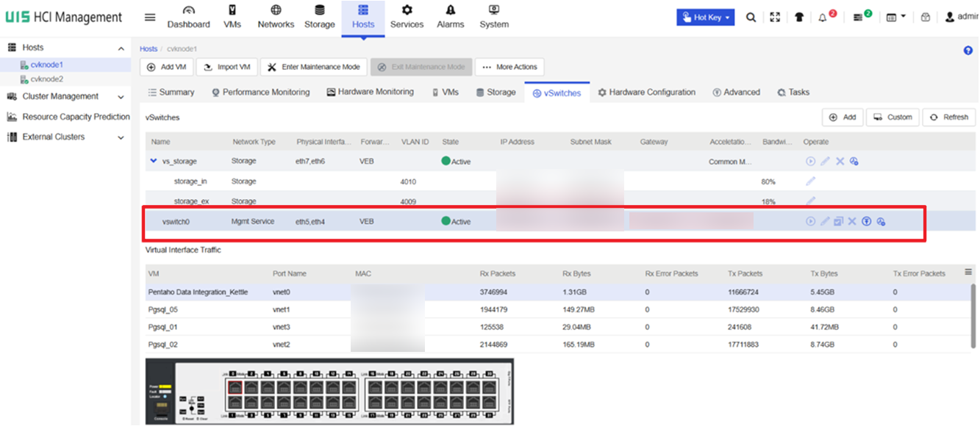980x440 pixels.
Task: Click Enter Maintenance Mode button
Action: pos(314,67)
